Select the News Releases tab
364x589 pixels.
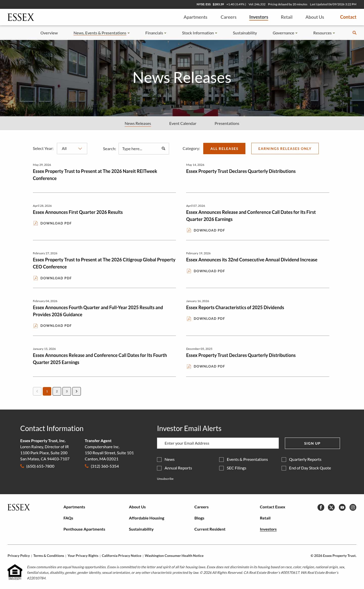[x=138, y=123]
